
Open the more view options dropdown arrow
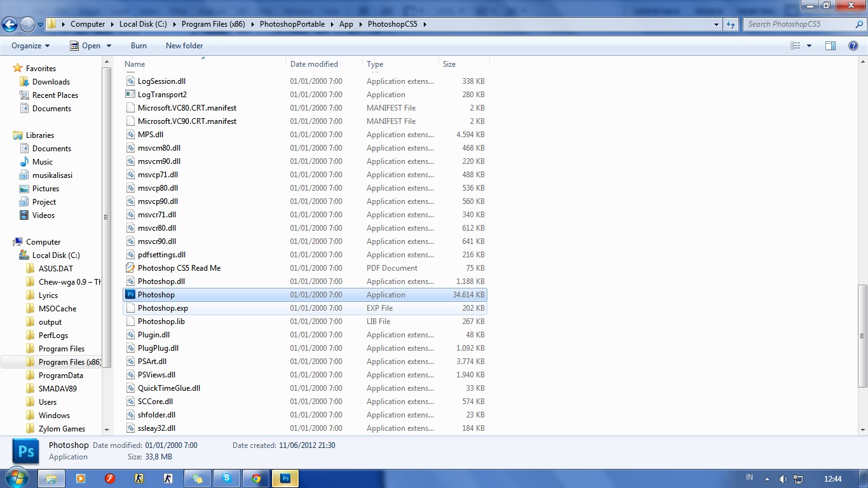tap(809, 46)
